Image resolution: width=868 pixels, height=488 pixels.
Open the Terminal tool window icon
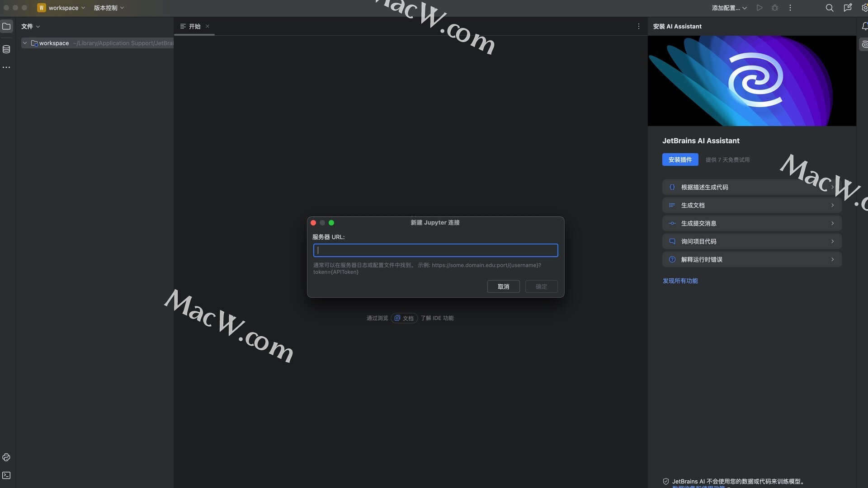[x=6, y=475]
